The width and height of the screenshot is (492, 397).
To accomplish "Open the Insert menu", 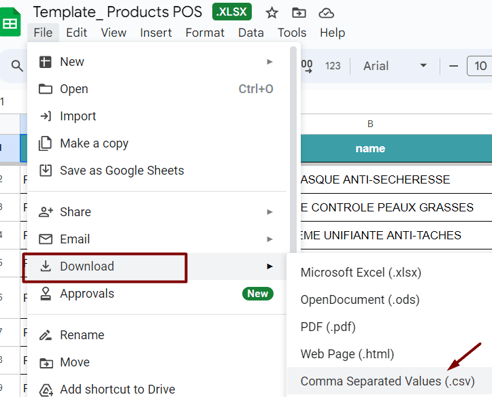I will coord(156,33).
